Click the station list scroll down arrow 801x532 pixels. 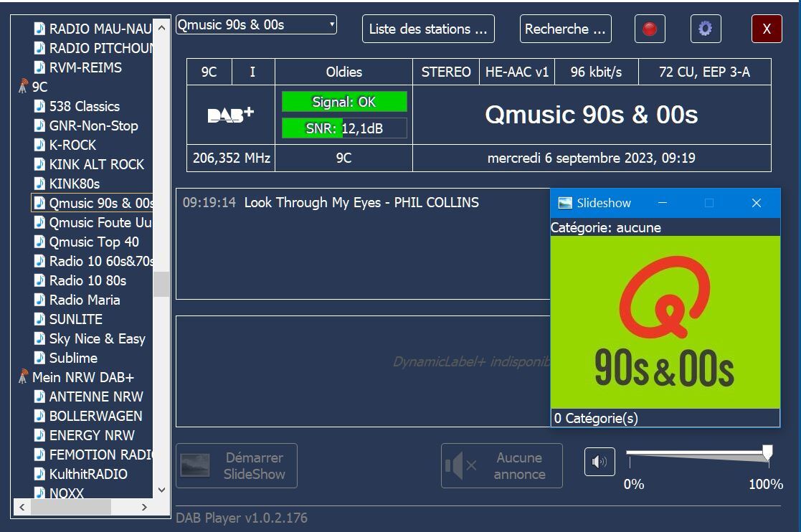tap(161, 490)
